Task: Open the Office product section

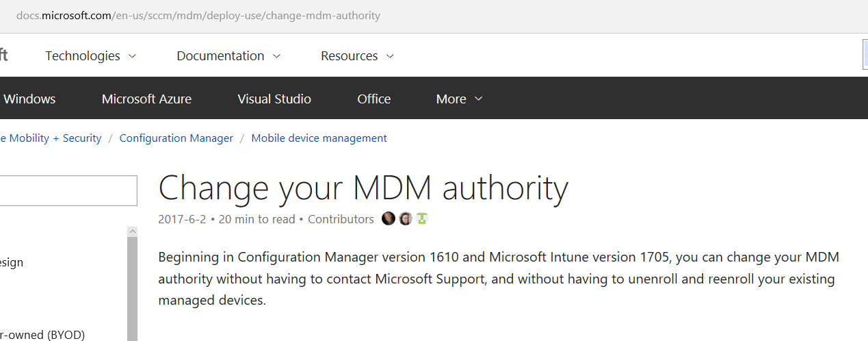Action: pos(373,99)
